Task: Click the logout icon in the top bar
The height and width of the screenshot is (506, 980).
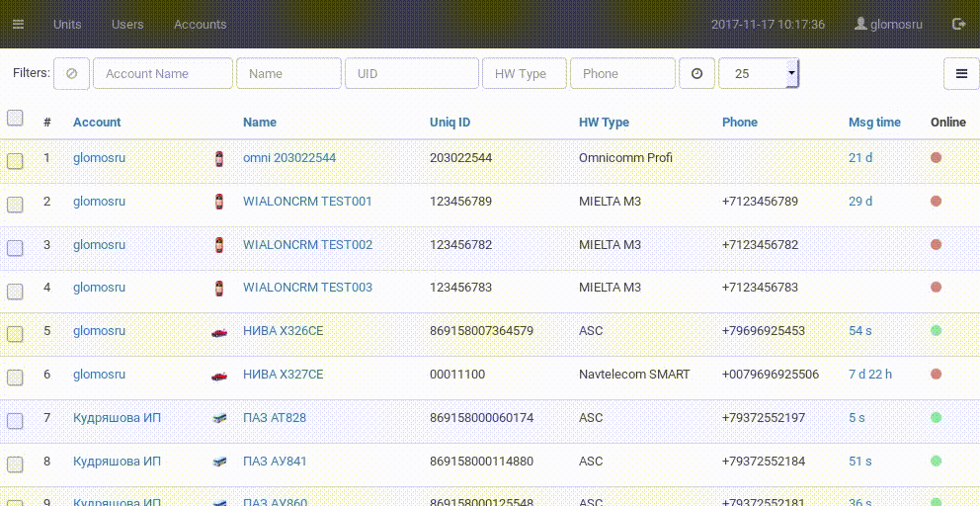Action: (958, 24)
